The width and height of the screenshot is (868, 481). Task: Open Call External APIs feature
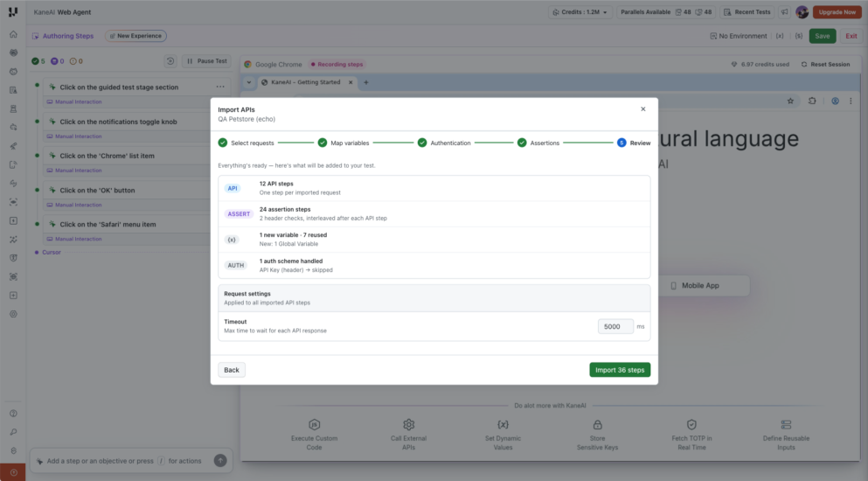[x=408, y=435]
